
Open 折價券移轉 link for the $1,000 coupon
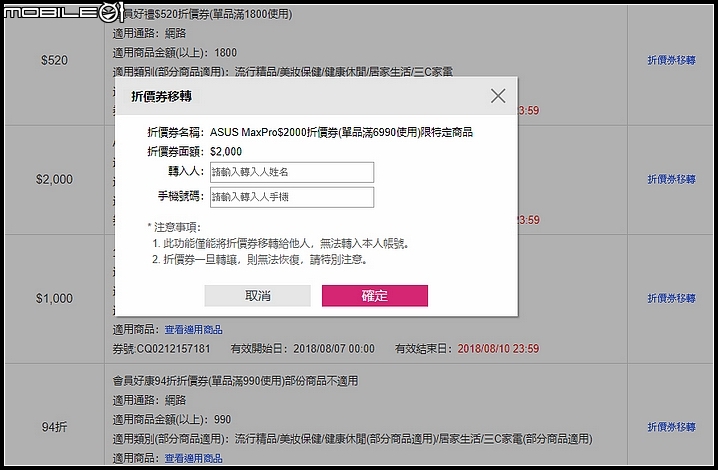coord(671,298)
